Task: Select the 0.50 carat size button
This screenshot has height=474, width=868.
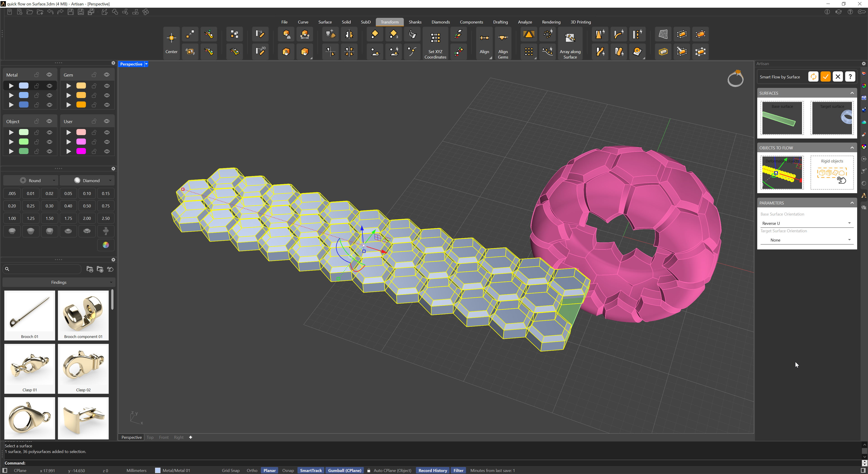Action: click(87, 206)
